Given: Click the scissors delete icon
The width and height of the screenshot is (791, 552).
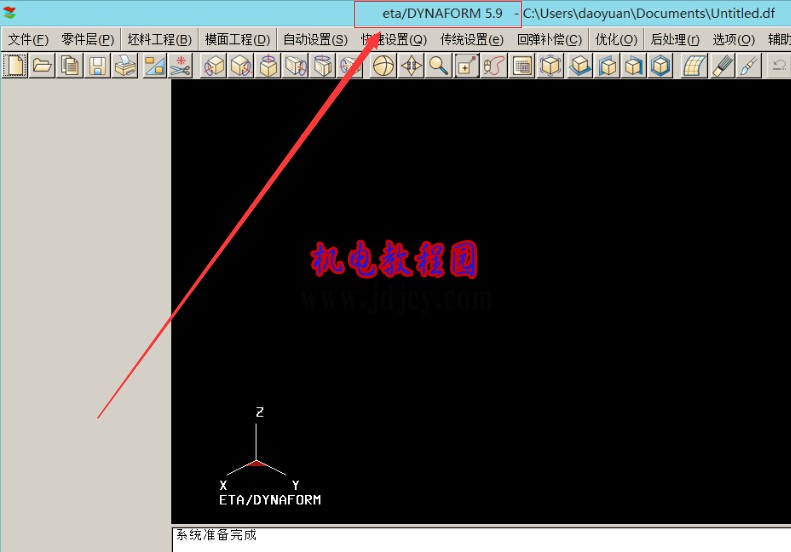Looking at the screenshot, I should point(180,66).
